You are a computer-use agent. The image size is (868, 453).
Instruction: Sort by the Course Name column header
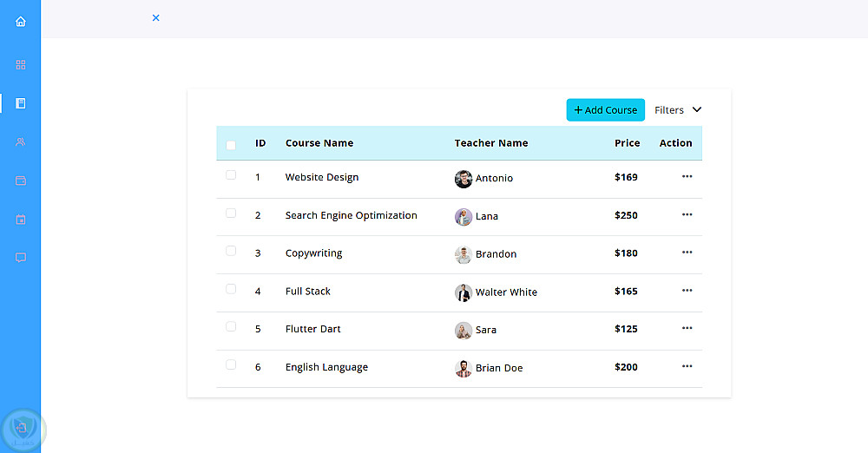(x=319, y=143)
